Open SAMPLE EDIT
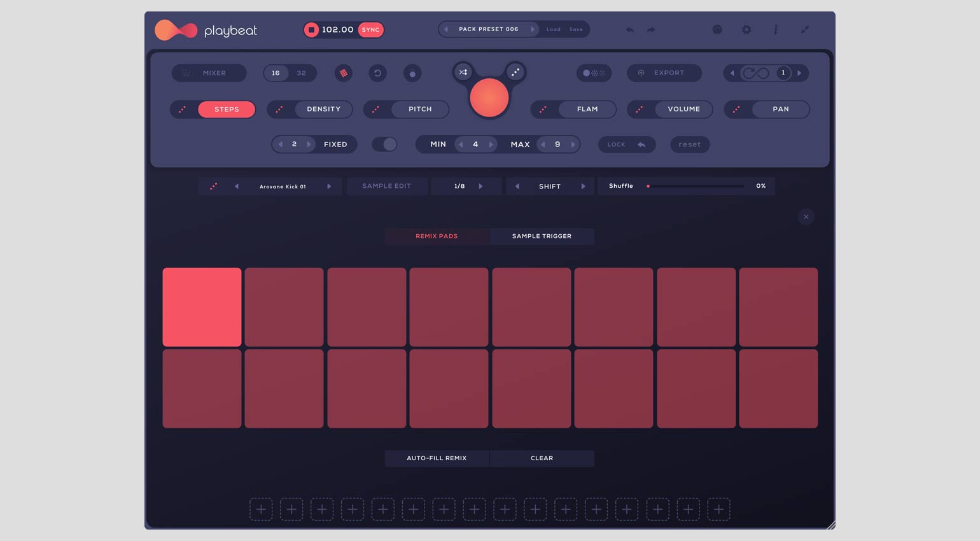The width and height of the screenshot is (980, 541). 387,186
